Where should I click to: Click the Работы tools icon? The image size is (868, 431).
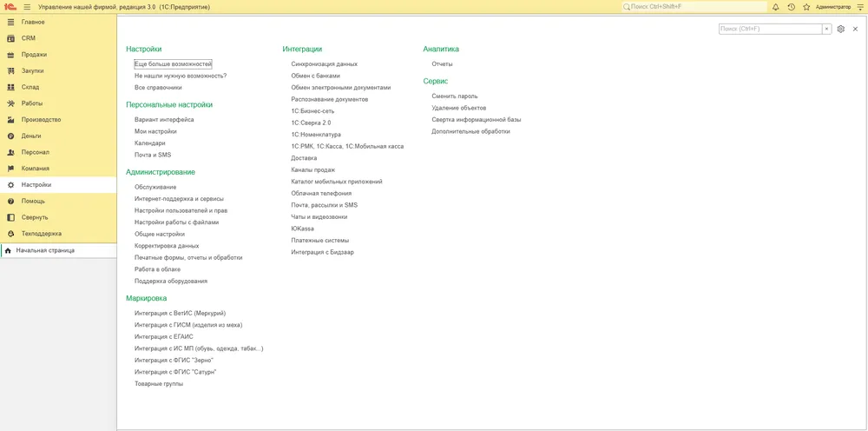click(x=10, y=103)
